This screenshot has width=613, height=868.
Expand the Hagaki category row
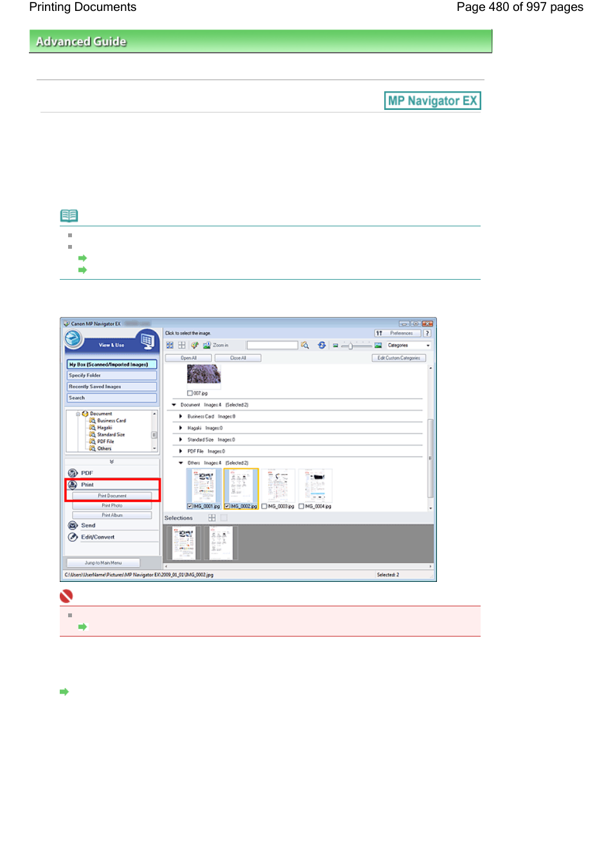(181, 428)
